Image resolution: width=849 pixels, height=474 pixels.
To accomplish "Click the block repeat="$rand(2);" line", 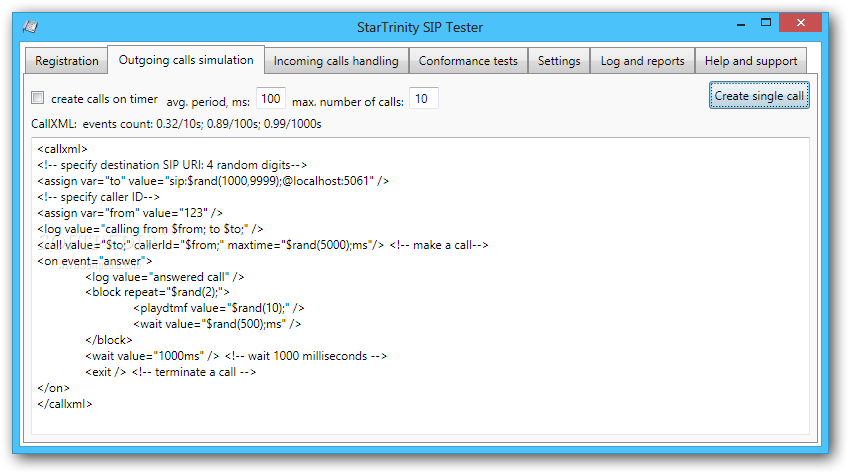I will [157, 293].
